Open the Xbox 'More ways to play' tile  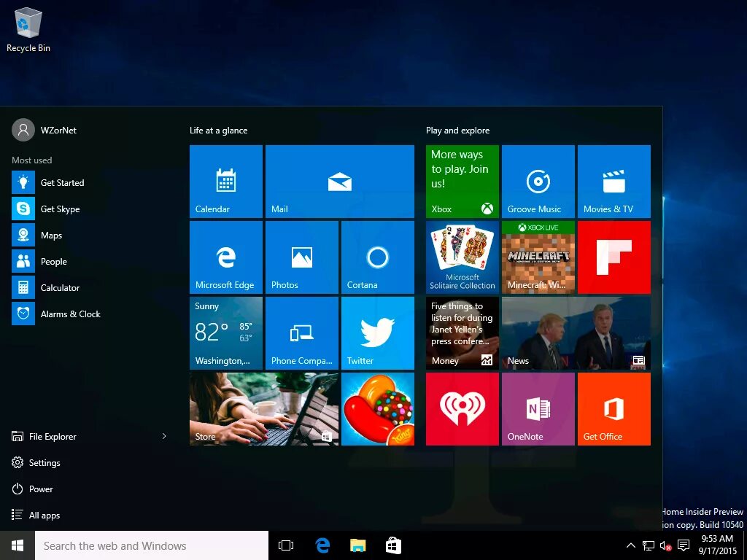click(x=462, y=181)
